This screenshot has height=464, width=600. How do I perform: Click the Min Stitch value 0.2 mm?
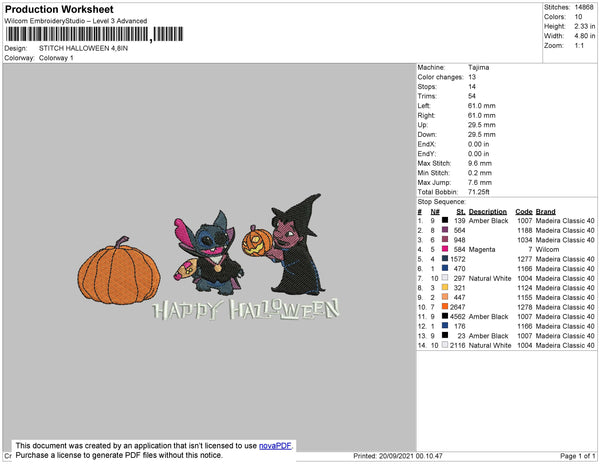coord(480,173)
